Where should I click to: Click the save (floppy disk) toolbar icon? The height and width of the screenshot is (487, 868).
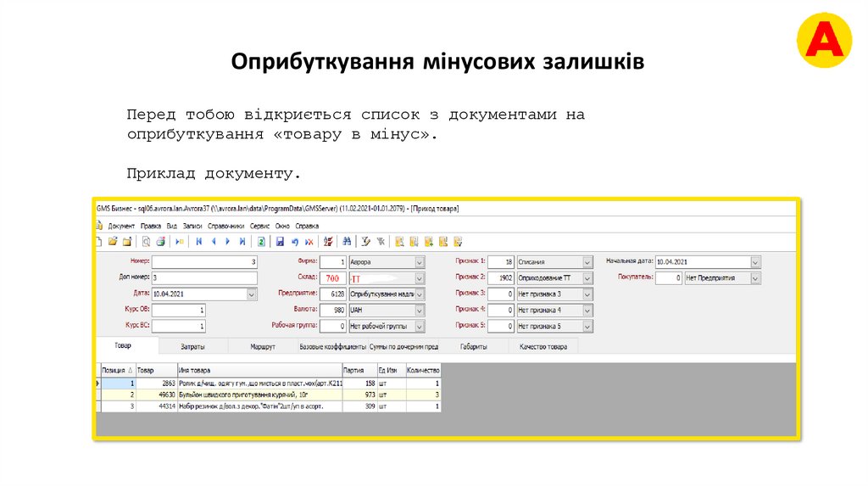click(x=280, y=242)
